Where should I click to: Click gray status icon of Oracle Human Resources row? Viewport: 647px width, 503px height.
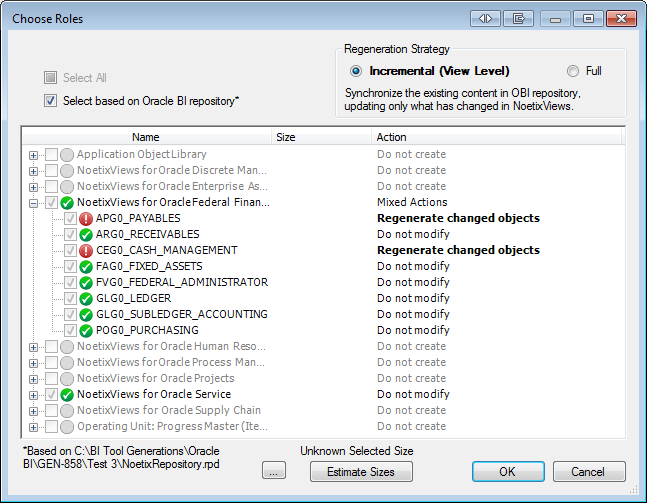click(67, 347)
